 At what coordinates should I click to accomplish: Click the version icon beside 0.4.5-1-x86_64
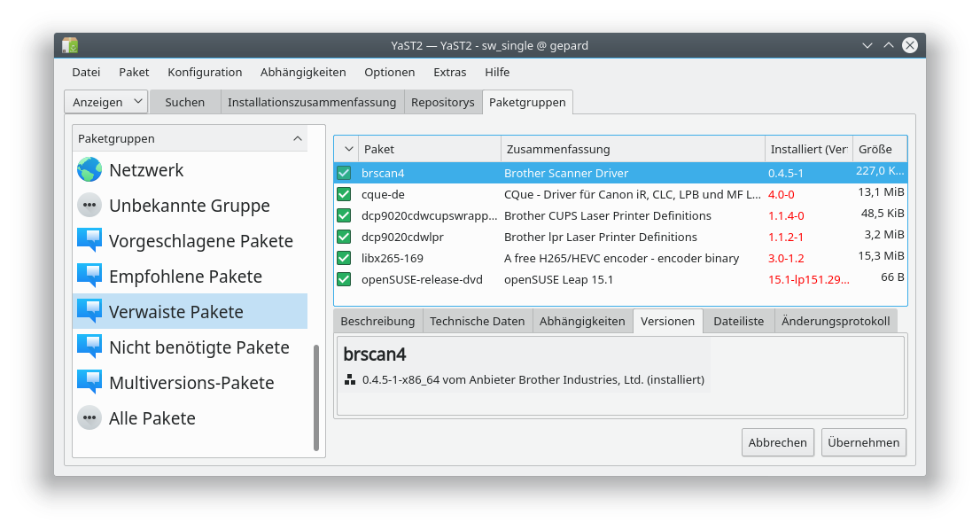pyautogui.click(x=350, y=379)
